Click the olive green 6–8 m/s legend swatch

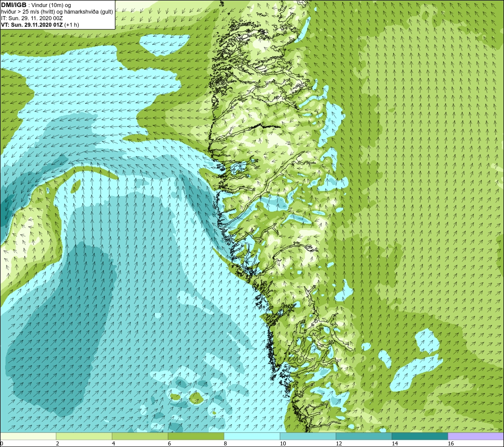(x=196, y=436)
